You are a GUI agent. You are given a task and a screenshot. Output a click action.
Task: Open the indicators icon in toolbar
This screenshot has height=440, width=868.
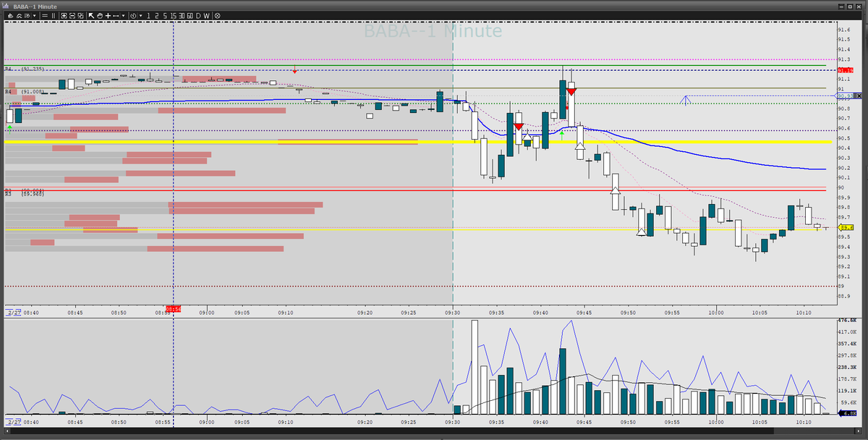click(x=19, y=15)
